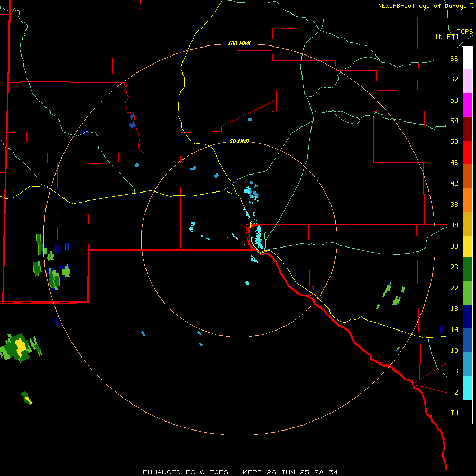The height and width of the screenshot is (476, 476).
Task: Click the gold legend swatch
Action: tap(467, 224)
